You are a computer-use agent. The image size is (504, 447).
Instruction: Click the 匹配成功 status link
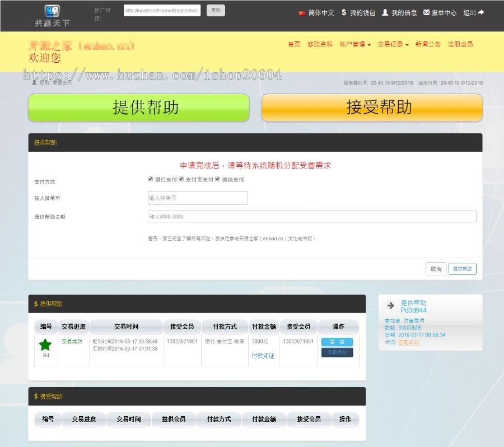pyautogui.click(x=409, y=342)
